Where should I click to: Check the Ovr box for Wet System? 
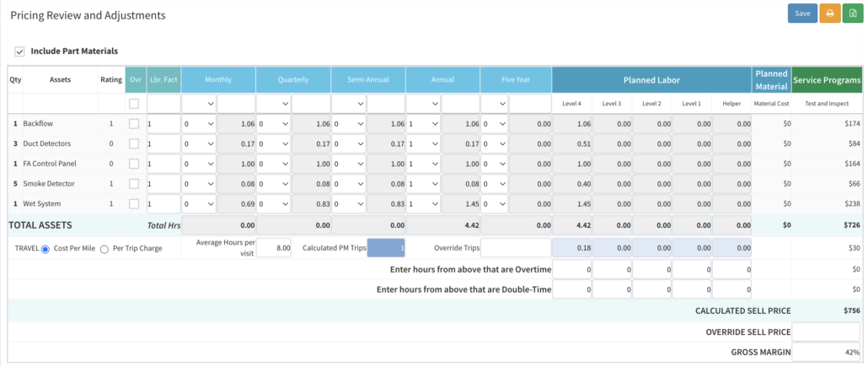pos(135,203)
